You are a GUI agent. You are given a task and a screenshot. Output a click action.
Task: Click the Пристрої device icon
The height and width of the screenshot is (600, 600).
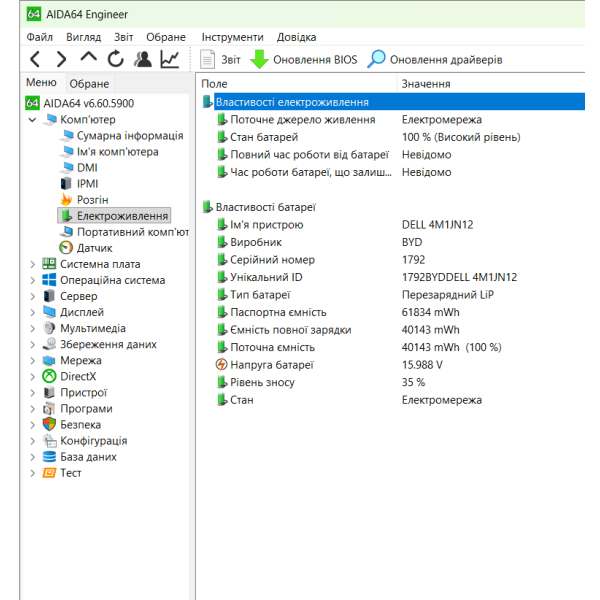pos(49,393)
